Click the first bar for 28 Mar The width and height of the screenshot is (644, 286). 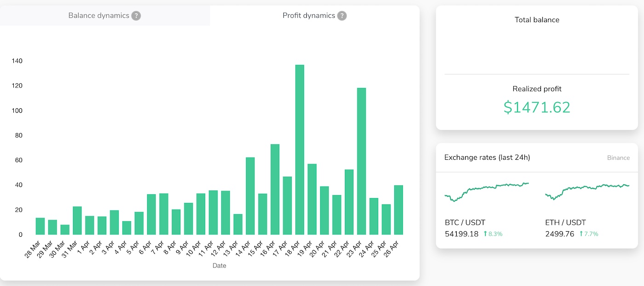(x=40, y=226)
